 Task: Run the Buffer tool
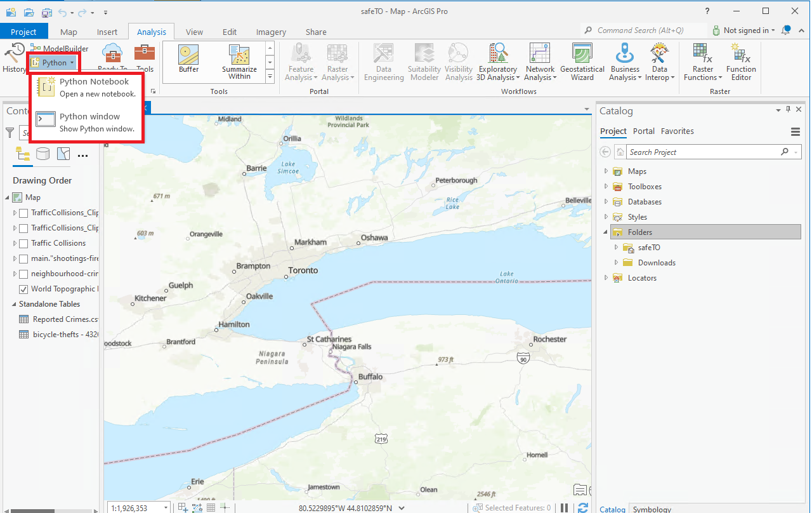(188, 59)
